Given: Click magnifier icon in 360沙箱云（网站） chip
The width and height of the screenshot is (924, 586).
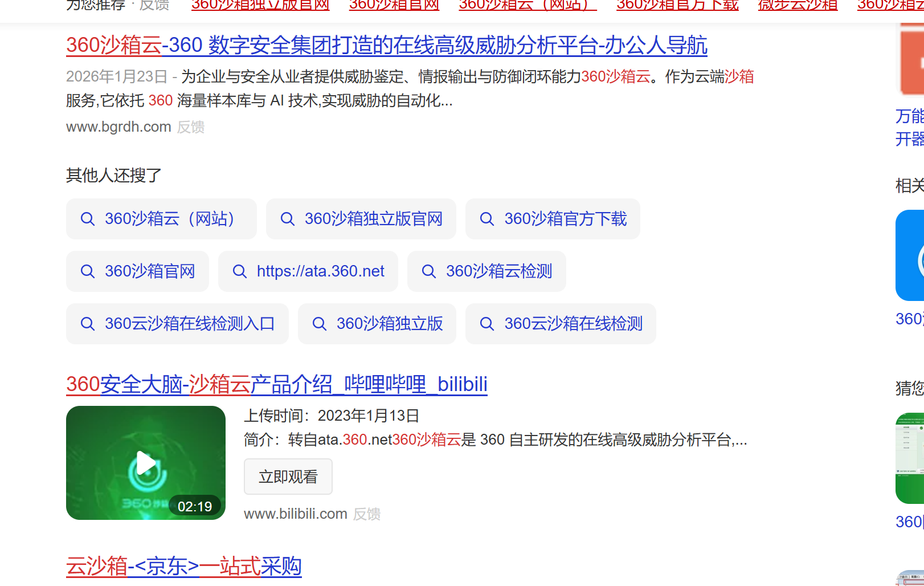Looking at the screenshot, I should pyautogui.click(x=87, y=219).
